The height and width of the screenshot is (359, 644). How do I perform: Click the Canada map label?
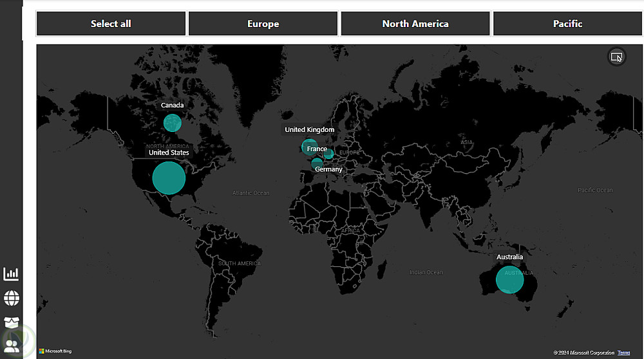pos(172,105)
